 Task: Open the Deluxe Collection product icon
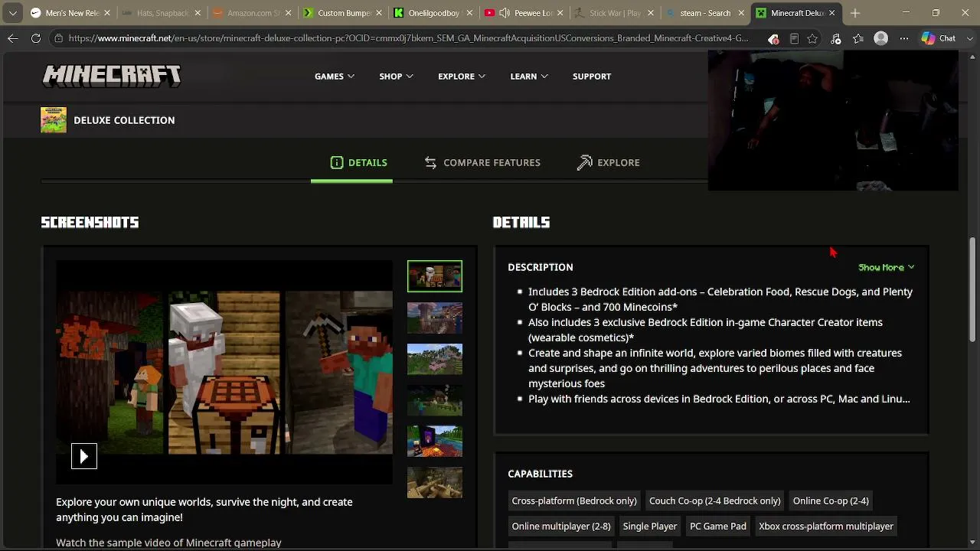[x=54, y=120]
